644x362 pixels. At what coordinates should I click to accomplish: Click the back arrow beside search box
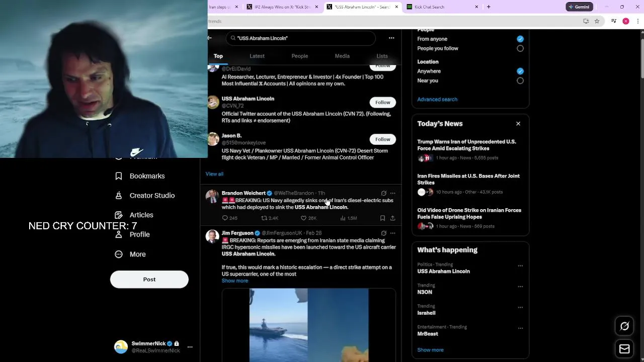[x=210, y=38]
